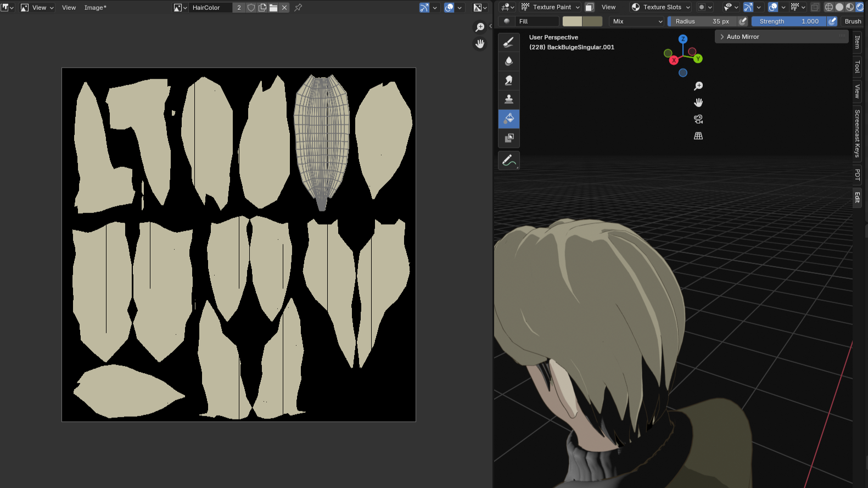Screen dimensions: 868x488
Task: Toggle fake user shield for HairColor image
Action: (x=251, y=8)
